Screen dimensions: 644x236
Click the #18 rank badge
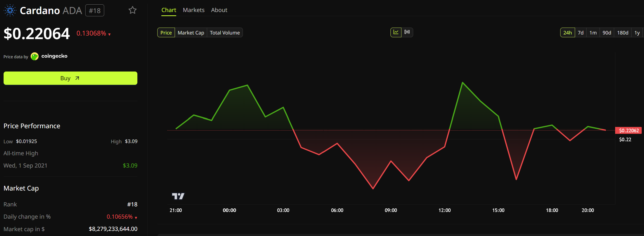(x=95, y=10)
